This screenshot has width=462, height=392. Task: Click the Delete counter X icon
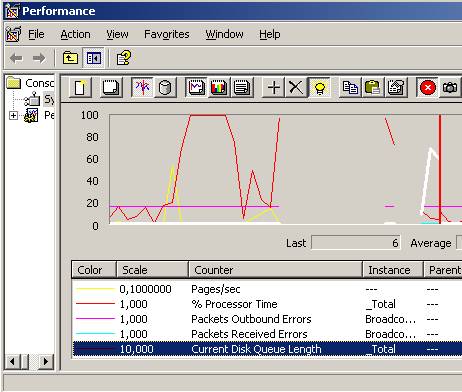click(x=296, y=88)
